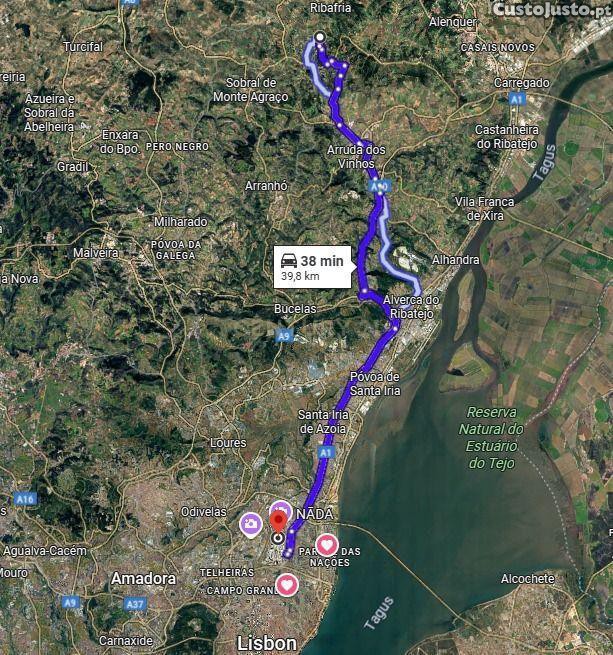Click the A37 highway shield near Amadora

(x=135, y=604)
